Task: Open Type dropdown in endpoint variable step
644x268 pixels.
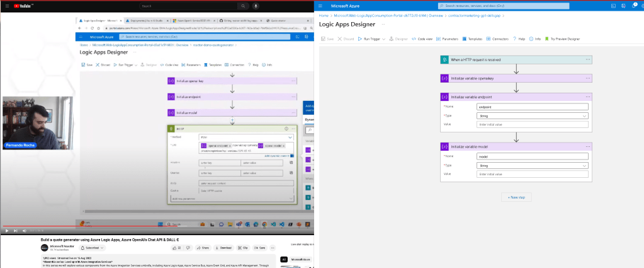Action: 533,115
